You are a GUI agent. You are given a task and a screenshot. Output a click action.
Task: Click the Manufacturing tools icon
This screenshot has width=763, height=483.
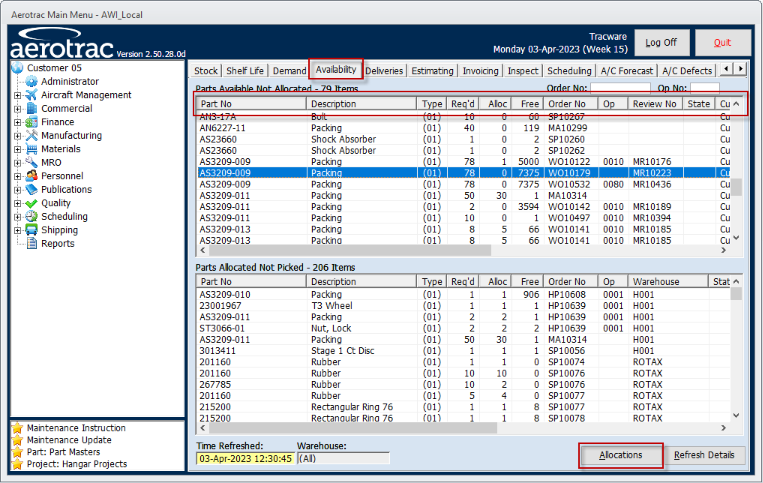pyautogui.click(x=32, y=136)
